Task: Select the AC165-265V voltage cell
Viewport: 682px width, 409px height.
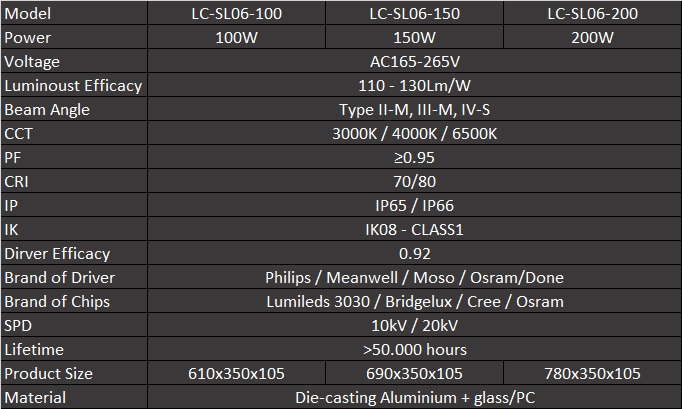Action: tap(414, 62)
